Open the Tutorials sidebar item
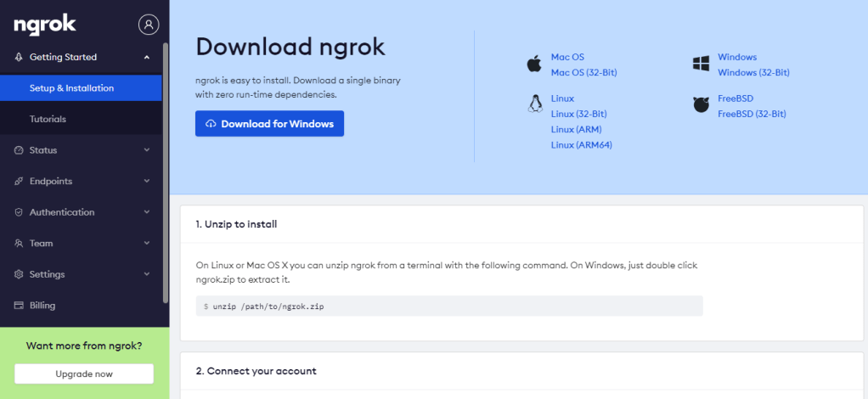The width and height of the screenshot is (868, 399). click(x=48, y=119)
